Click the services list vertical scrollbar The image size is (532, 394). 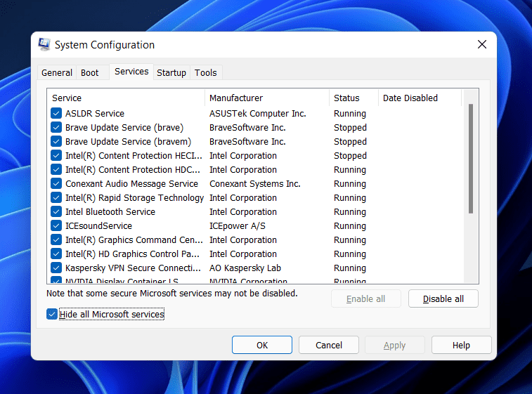point(470,158)
